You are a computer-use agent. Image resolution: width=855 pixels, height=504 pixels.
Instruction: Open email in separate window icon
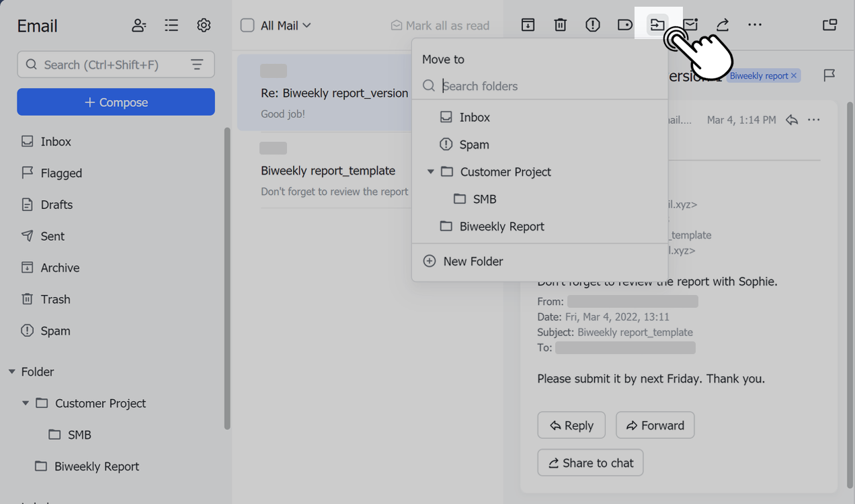click(x=830, y=25)
